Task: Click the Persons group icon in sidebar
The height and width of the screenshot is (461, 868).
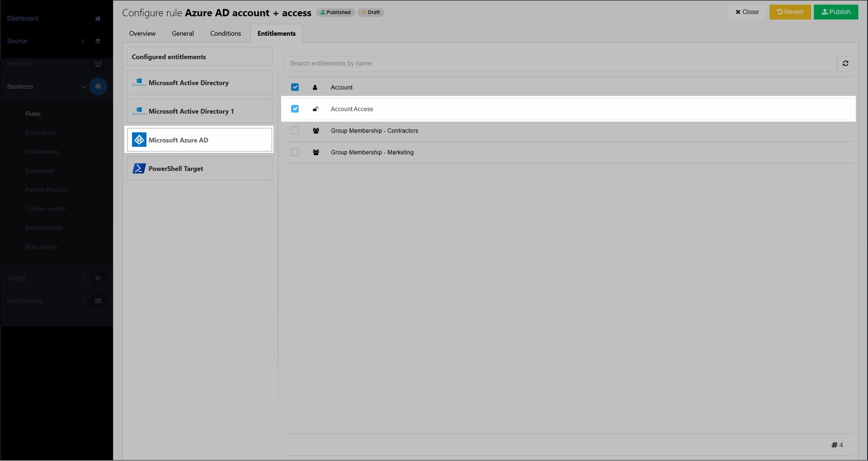Action: point(98,64)
